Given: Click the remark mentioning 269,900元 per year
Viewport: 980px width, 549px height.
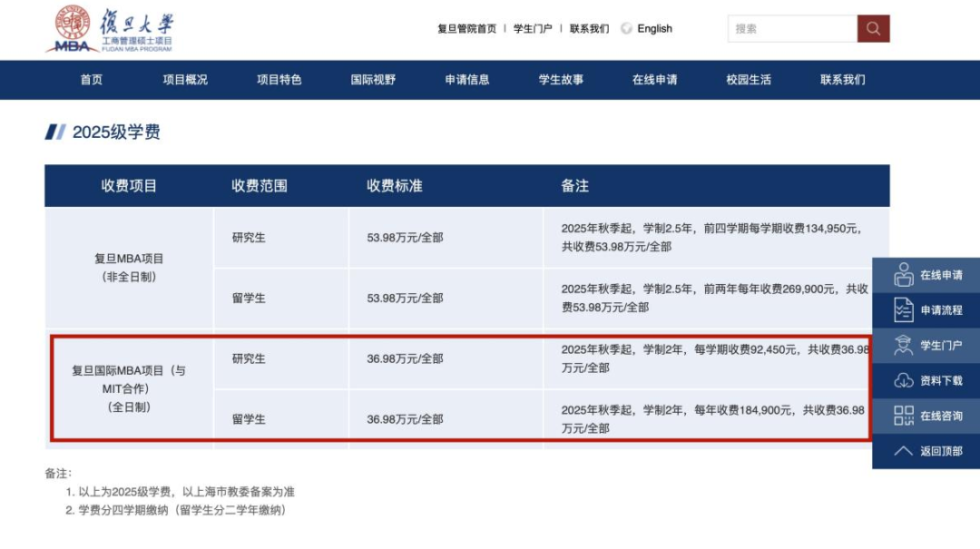Looking at the screenshot, I should coord(714,299).
